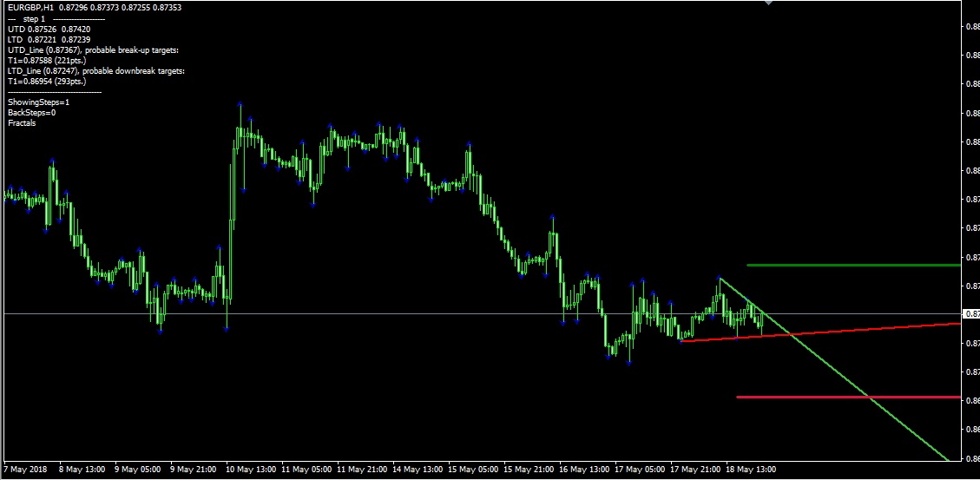Click the UTD 0.87526 values line

coord(49,29)
